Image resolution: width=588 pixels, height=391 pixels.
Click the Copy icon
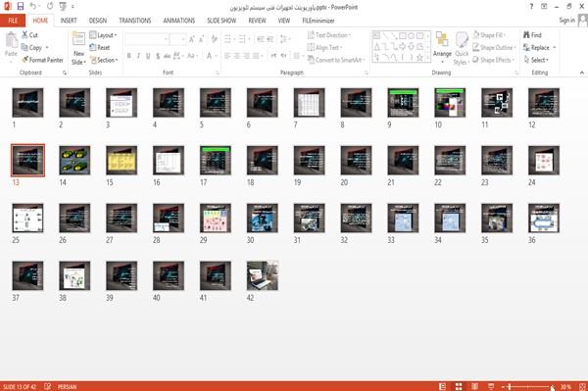click(24, 48)
